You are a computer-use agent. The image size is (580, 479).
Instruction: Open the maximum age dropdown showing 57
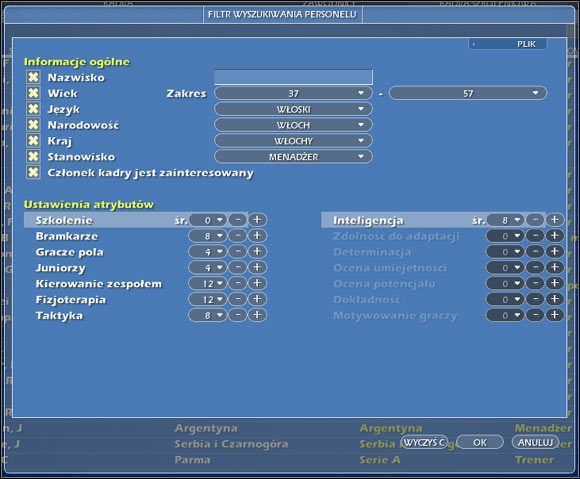[x=468, y=93]
